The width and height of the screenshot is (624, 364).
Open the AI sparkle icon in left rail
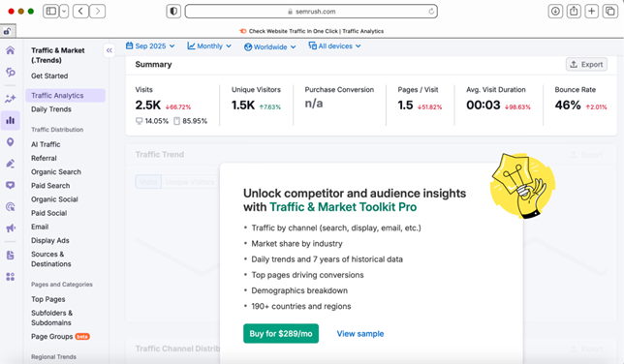11,98
